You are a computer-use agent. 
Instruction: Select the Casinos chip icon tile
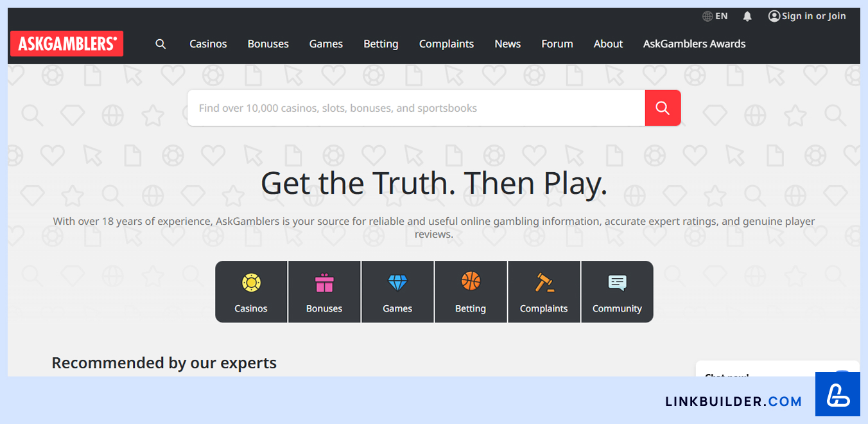(x=251, y=292)
